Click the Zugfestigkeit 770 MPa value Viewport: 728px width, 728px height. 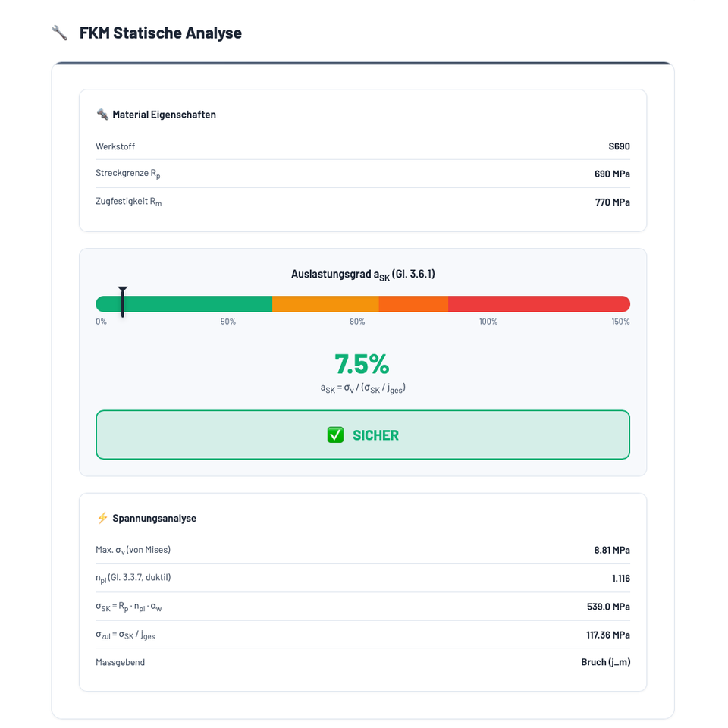coord(612,202)
